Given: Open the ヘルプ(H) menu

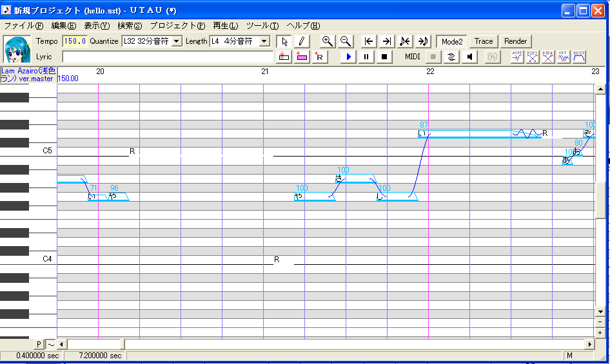Looking at the screenshot, I should (303, 26).
